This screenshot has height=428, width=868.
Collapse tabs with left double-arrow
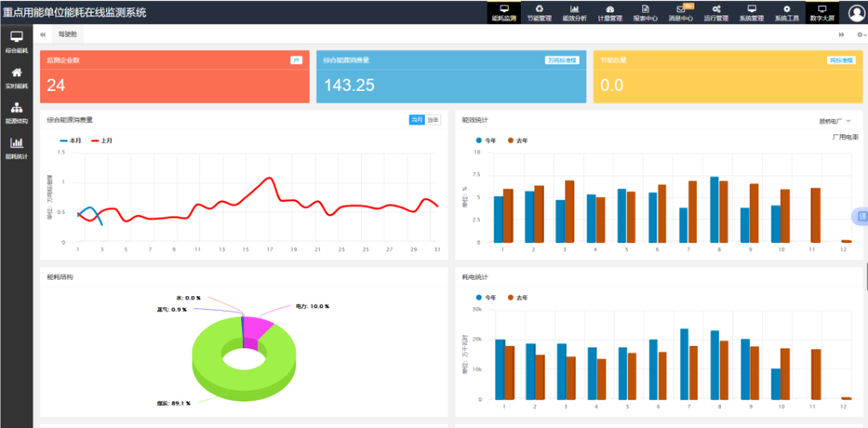pyautogui.click(x=43, y=34)
